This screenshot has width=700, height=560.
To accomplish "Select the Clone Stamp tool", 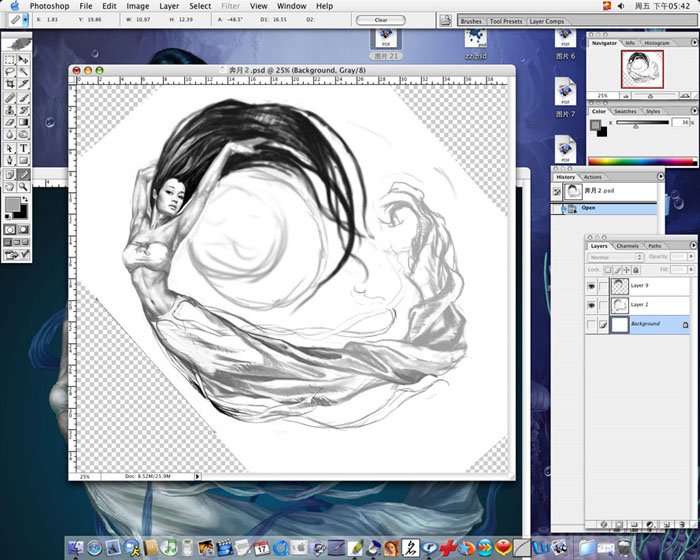I will pos(9,110).
